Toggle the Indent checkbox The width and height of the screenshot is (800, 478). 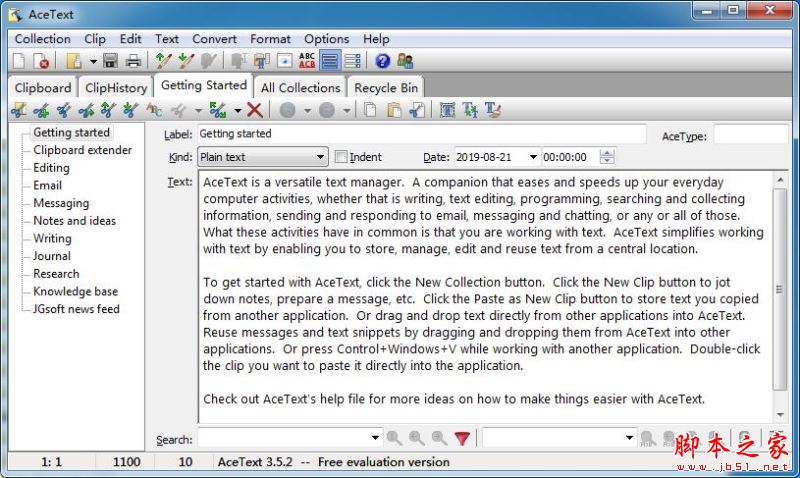coord(341,157)
